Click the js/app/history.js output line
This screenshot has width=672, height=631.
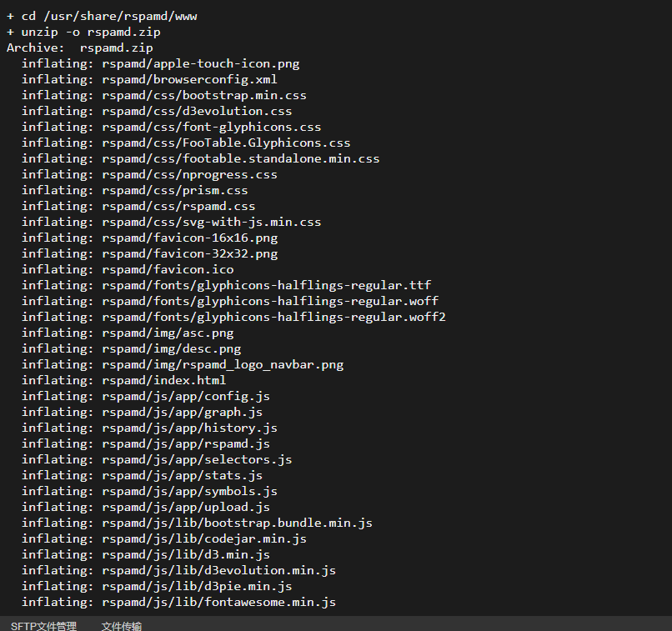149,428
